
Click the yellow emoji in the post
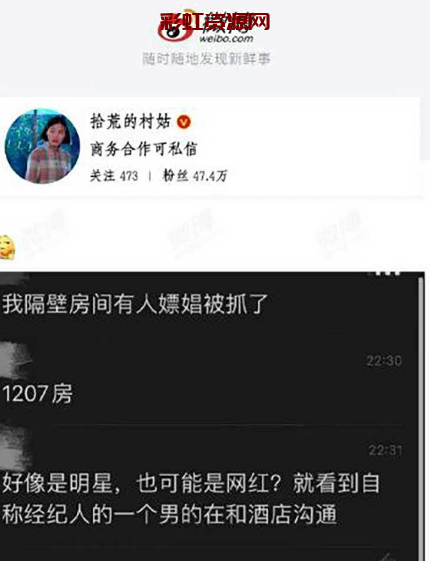[x=7, y=247]
